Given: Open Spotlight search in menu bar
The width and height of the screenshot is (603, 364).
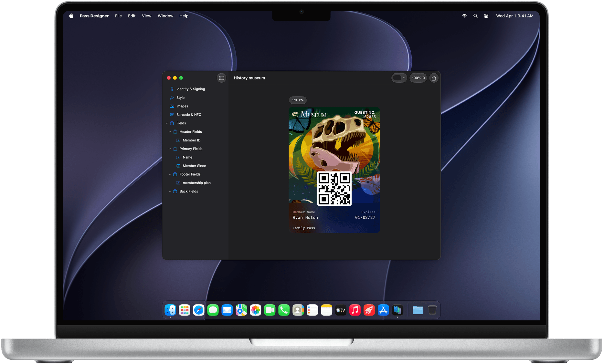Looking at the screenshot, I should click(475, 16).
